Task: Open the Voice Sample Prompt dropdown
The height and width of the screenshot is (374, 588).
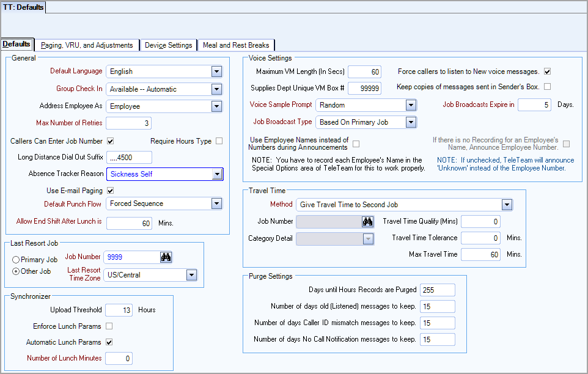Action: click(x=411, y=105)
